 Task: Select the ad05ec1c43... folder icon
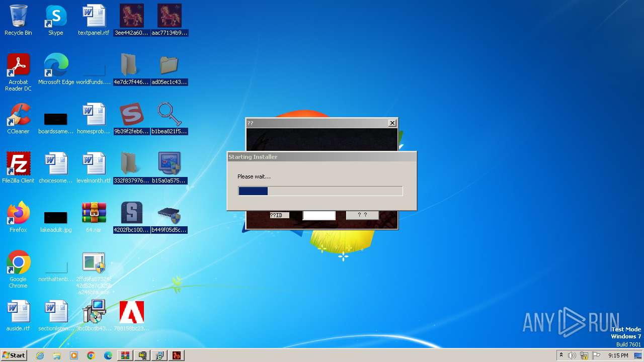tap(170, 69)
